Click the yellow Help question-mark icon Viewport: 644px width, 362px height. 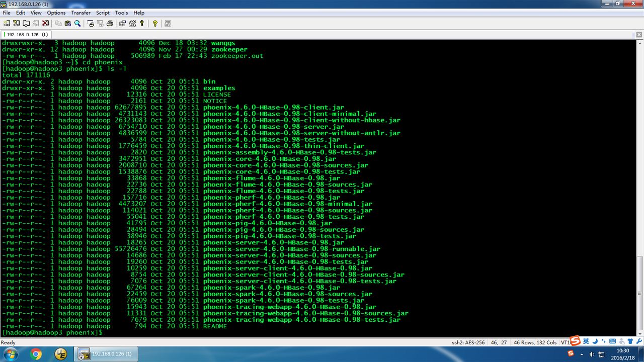coord(155,23)
